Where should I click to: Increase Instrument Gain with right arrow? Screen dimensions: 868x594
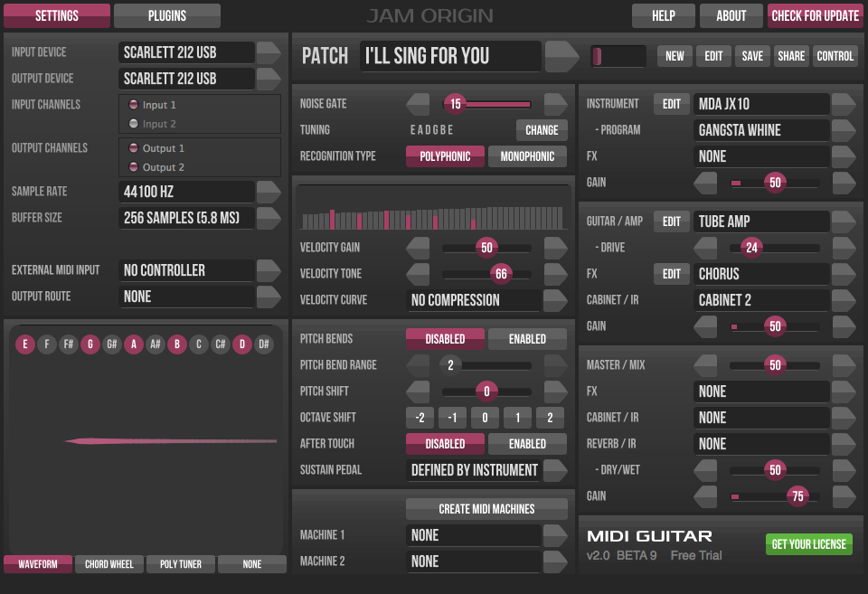click(844, 183)
